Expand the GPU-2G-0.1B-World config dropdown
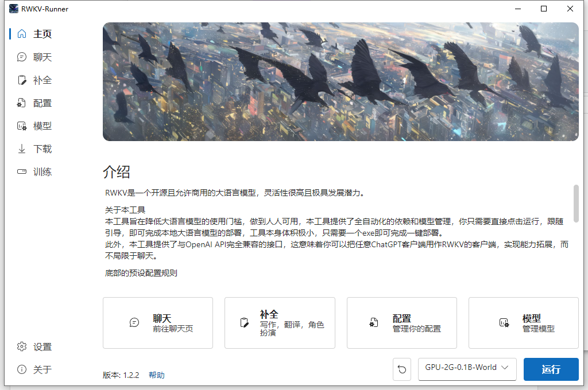 coord(467,369)
